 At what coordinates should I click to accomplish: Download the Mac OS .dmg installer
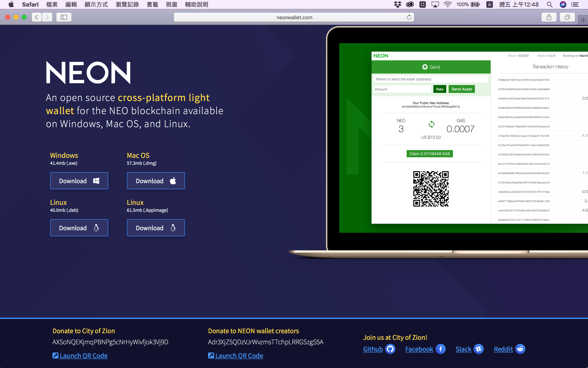[x=156, y=181]
